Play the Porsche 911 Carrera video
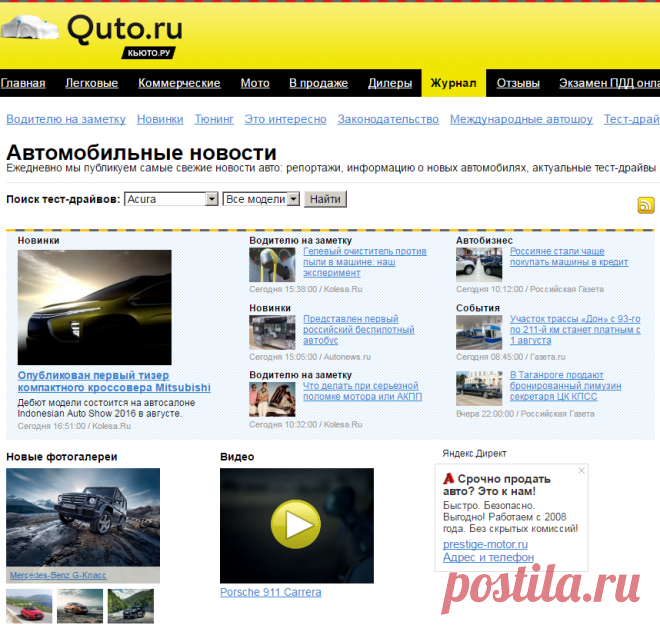The image size is (660, 625). click(x=296, y=524)
